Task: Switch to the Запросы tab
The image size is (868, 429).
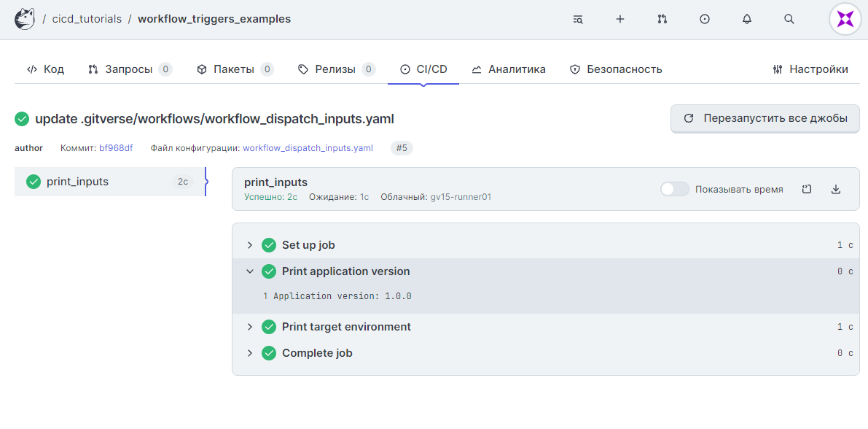Action: [x=130, y=69]
